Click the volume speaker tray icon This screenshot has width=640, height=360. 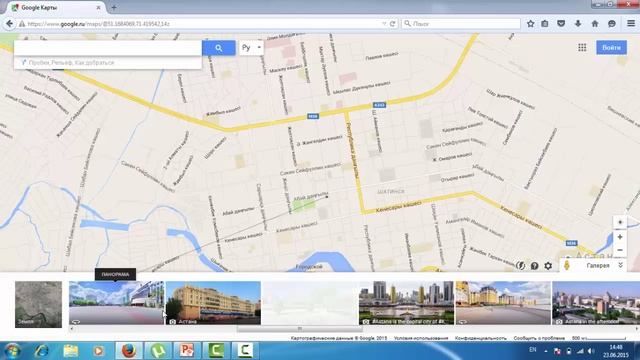pyautogui.click(x=591, y=351)
